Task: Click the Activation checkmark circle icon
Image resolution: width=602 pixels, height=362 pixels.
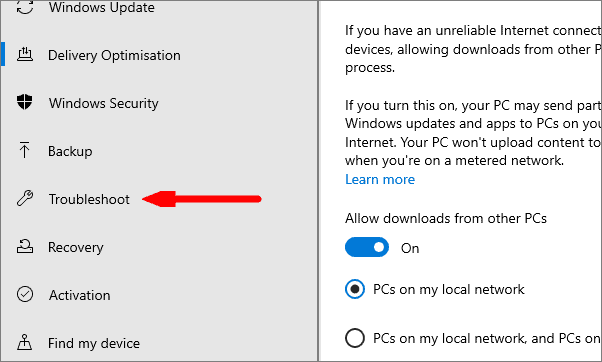Action: (x=25, y=294)
